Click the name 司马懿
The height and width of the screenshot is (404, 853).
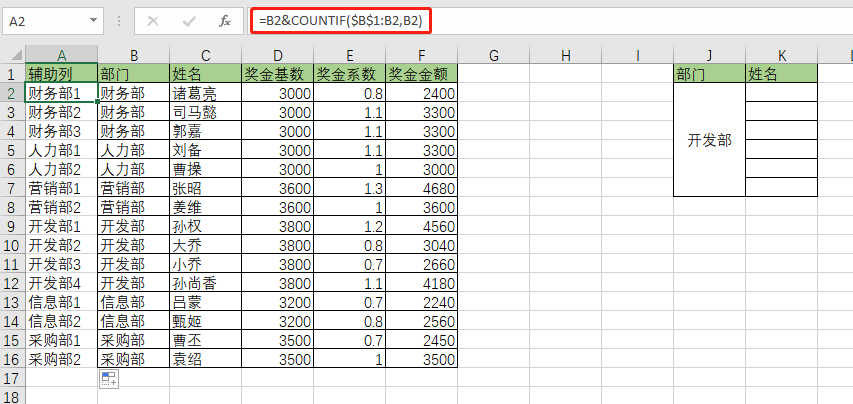[x=194, y=112]
